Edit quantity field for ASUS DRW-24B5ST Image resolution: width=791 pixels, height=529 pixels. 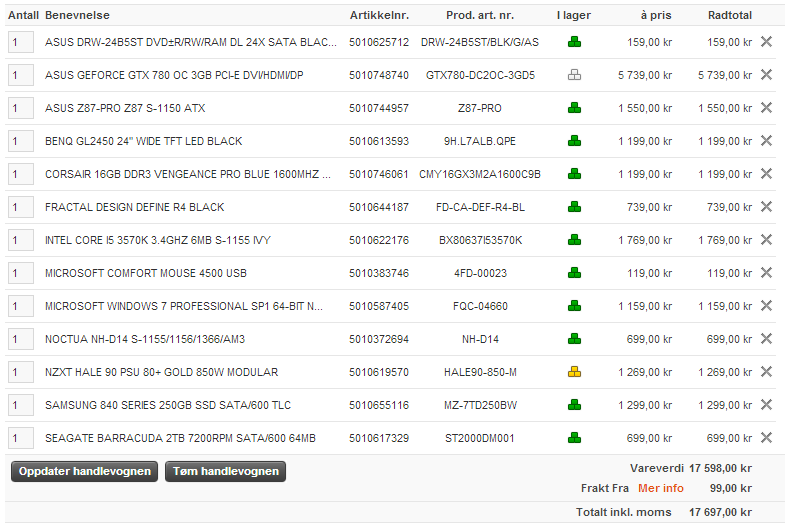pyautogui.click(x=21, y=42)
